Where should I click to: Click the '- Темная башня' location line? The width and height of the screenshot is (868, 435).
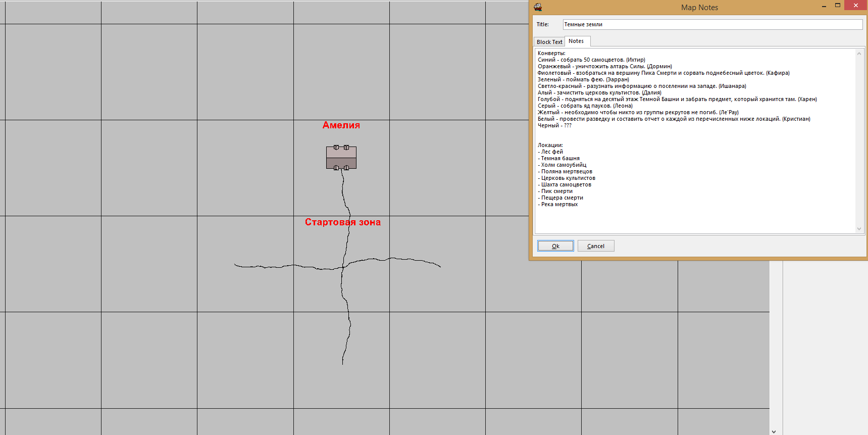pos(558,158)
